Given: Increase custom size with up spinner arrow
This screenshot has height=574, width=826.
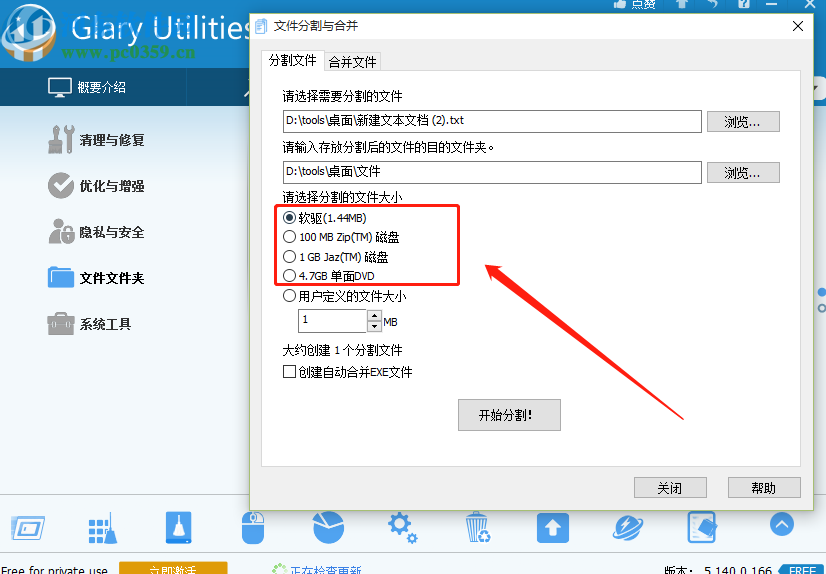Looking at the screenshot, I should tap(374, 315).
